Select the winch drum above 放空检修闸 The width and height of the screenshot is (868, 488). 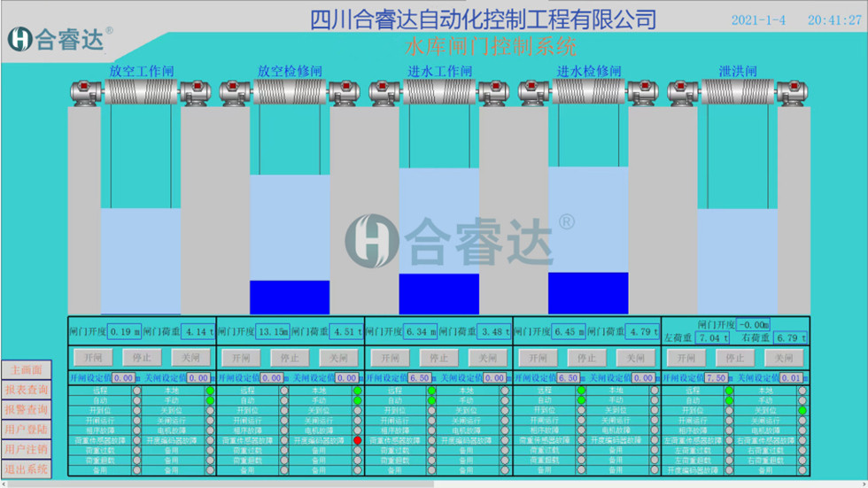pos(290,91)
